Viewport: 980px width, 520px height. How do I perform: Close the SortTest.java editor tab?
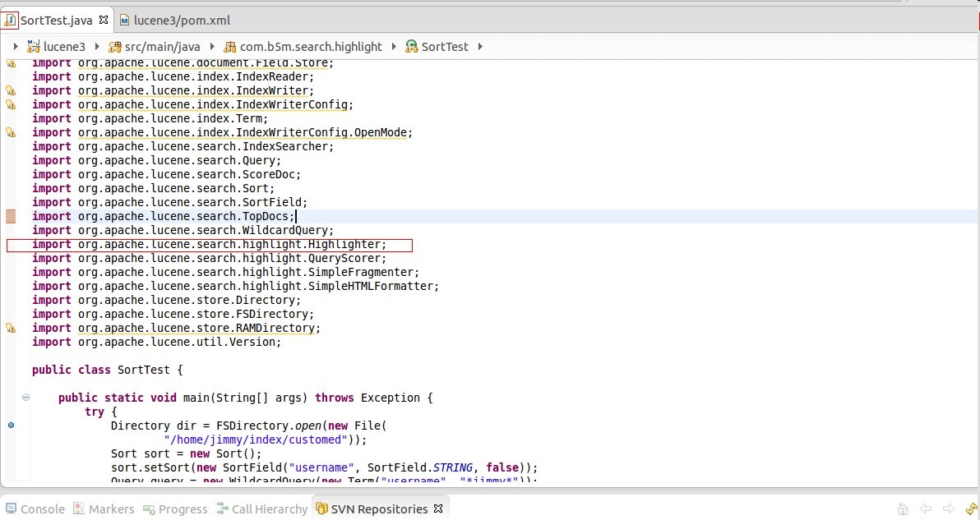pos(104,20)
